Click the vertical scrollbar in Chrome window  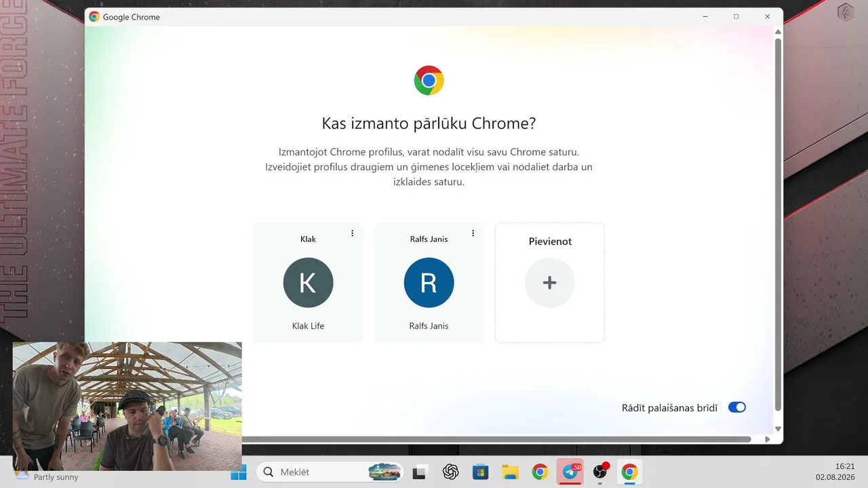[x=778, y=225]
